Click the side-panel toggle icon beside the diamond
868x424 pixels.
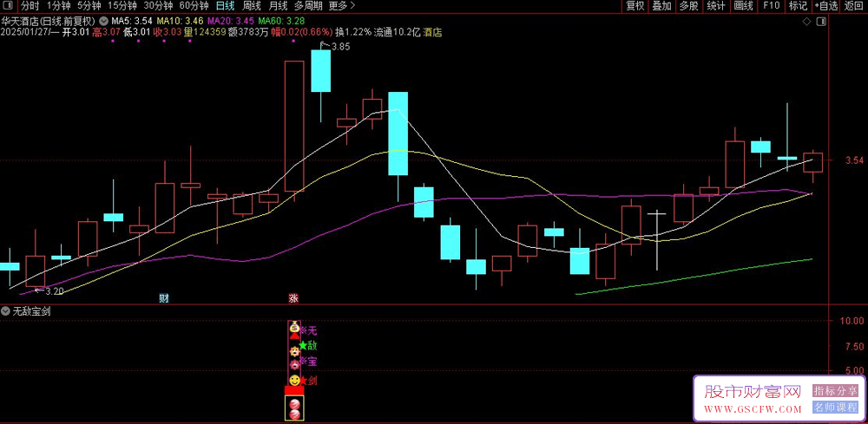[820, 22]
